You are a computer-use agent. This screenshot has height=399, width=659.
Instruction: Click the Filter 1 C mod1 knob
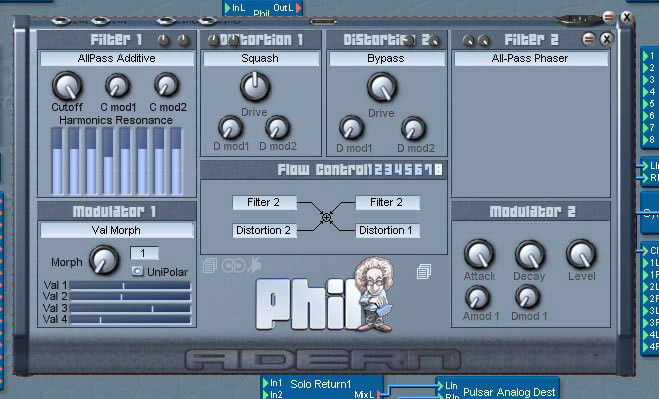(x=117, y=86)
